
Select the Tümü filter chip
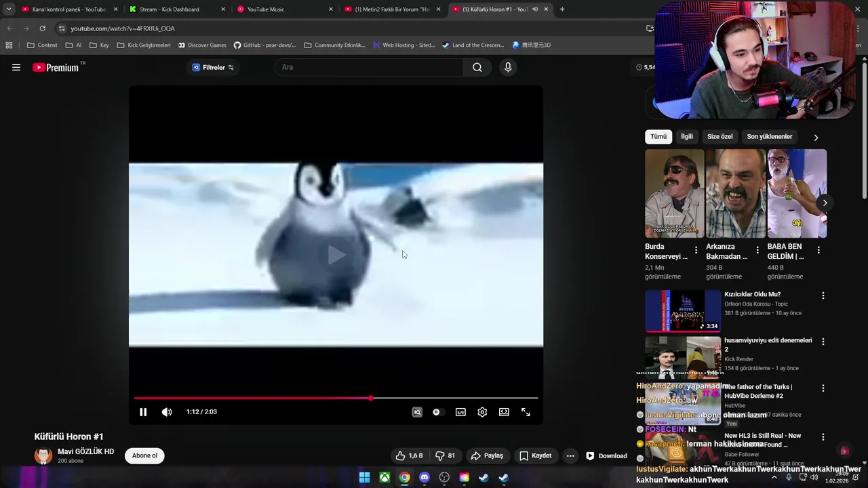tap(658, 136)
